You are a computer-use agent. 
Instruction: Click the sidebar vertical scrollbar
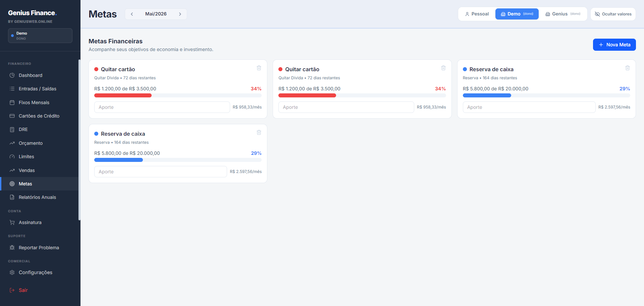79,140
